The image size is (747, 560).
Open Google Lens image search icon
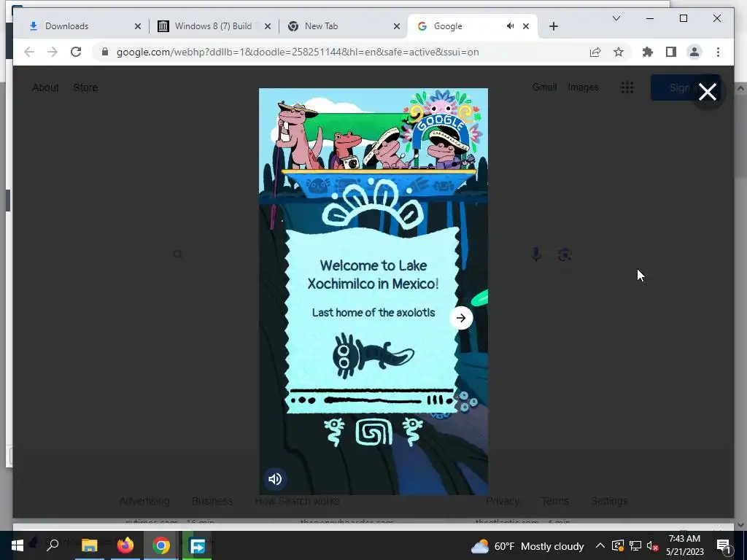(565, 254)
